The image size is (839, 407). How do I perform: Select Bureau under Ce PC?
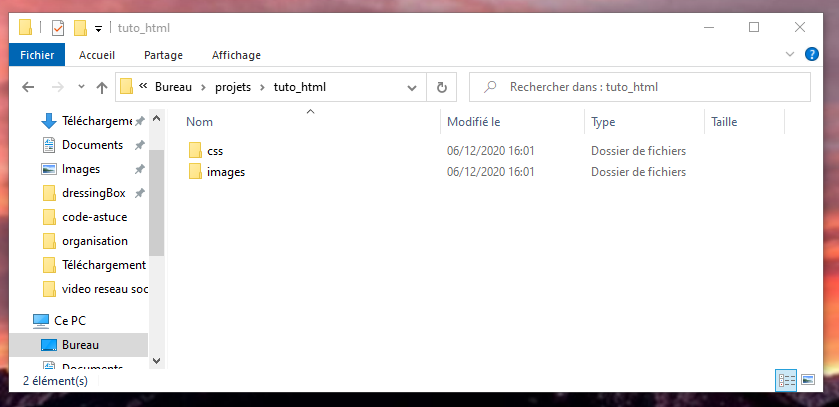coord(80,345)
